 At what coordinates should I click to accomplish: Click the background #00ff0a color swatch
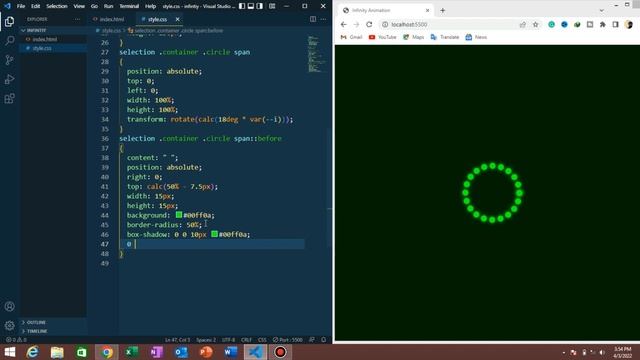tap(179, 215)
